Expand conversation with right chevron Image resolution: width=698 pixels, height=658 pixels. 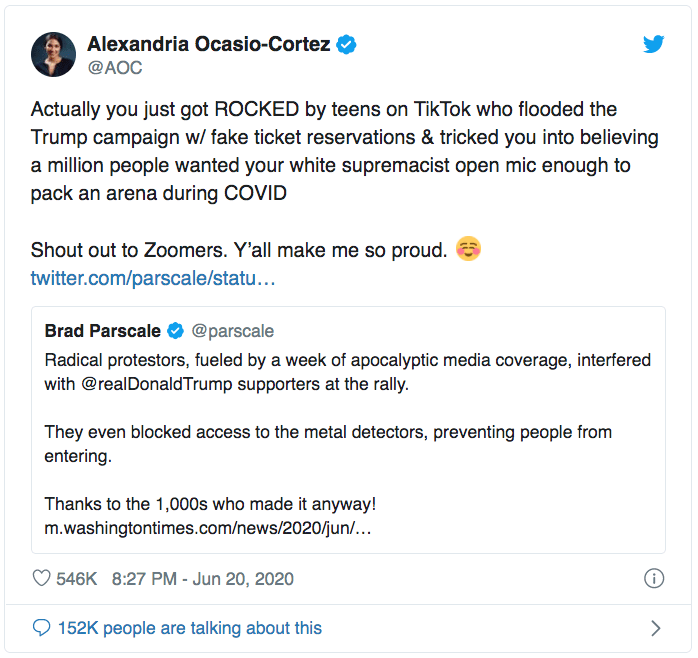656,628
